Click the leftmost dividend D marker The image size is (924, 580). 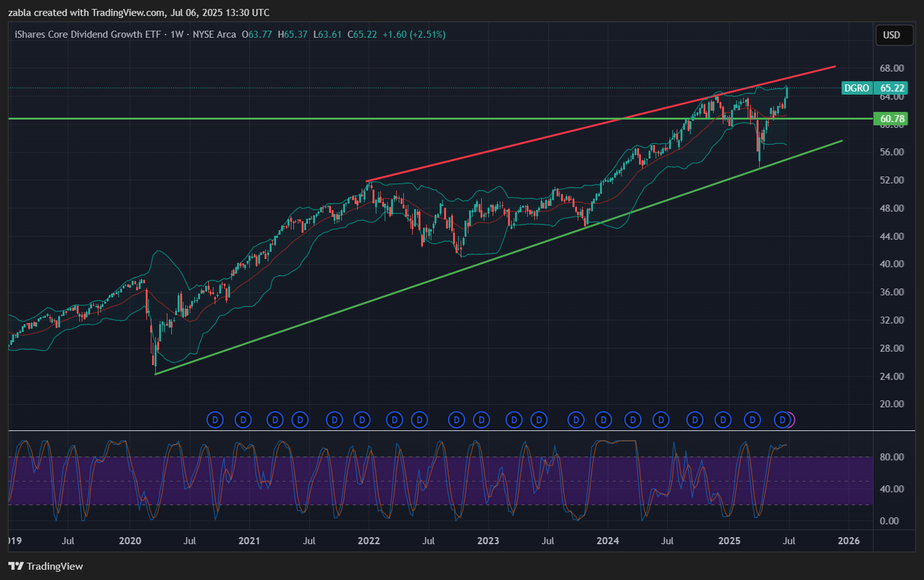click(215, 420)
